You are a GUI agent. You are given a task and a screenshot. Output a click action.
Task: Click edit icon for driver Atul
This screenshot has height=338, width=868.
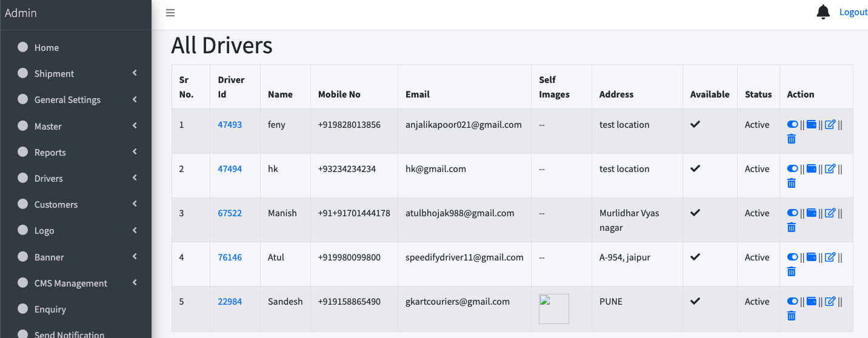click(x=830, y=257)
